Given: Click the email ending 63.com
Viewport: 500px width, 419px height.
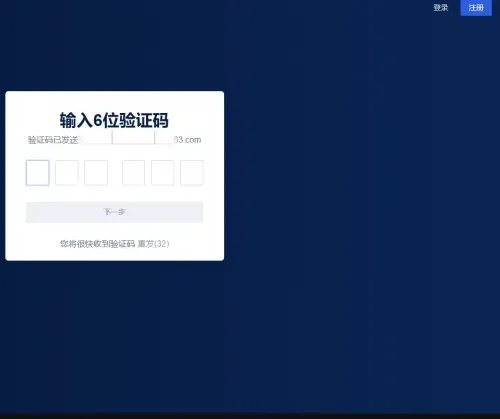Looking at the screenshot, I should pyautogui.click(x=187, y=140).
